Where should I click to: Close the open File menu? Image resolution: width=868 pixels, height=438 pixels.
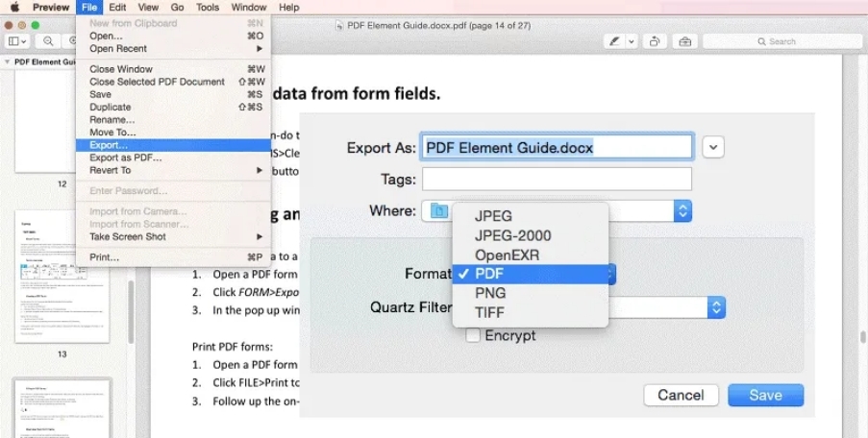(89, 7)
